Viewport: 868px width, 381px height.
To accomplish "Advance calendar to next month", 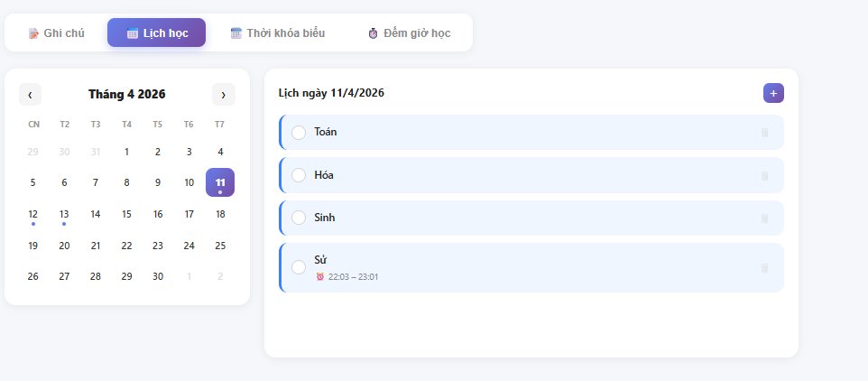I will (x=223, y=94).
